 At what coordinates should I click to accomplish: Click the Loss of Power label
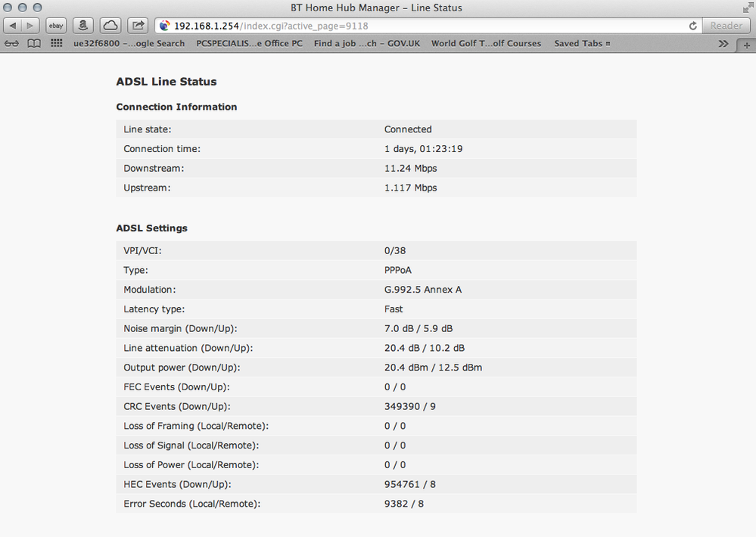tap(191, 465)
